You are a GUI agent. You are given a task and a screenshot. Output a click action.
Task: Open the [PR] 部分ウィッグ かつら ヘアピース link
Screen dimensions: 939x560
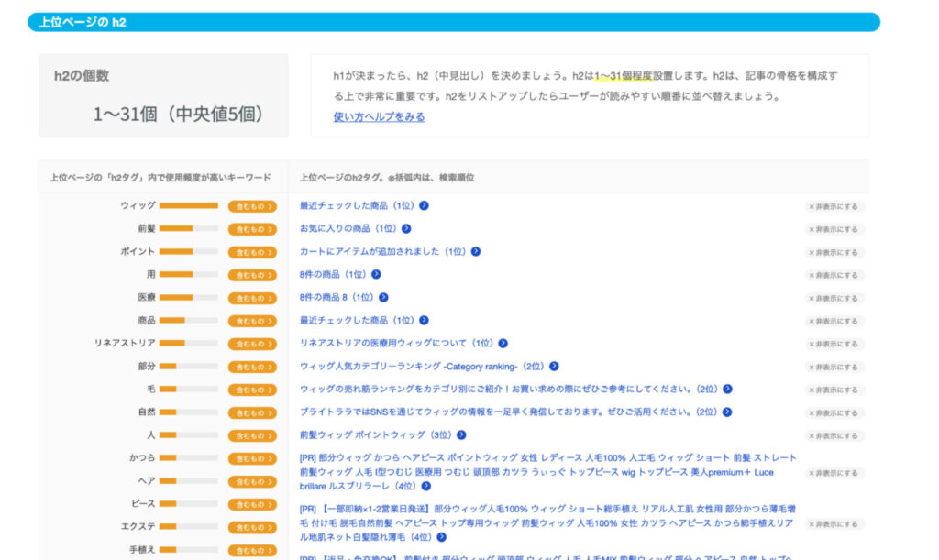548,472
